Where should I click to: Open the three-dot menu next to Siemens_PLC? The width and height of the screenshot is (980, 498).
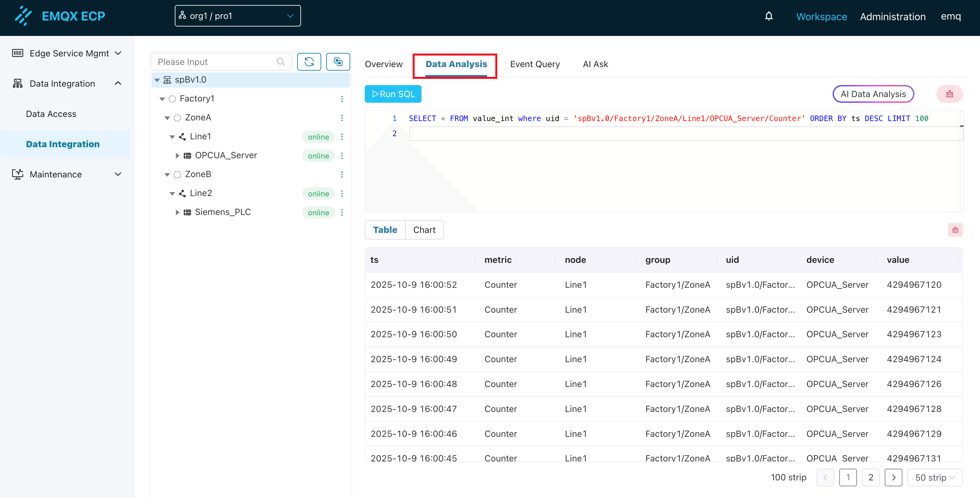coord(342,212)
